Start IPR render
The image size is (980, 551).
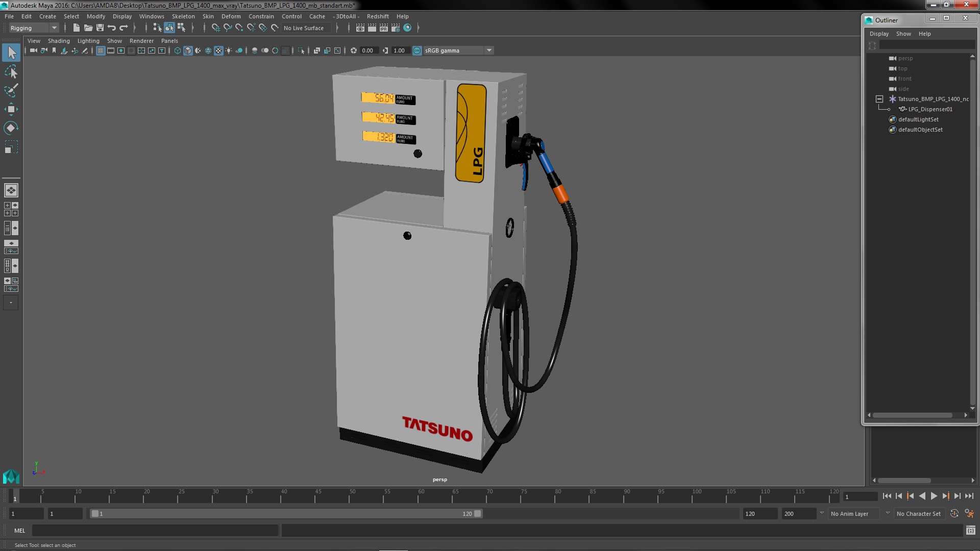384,28
